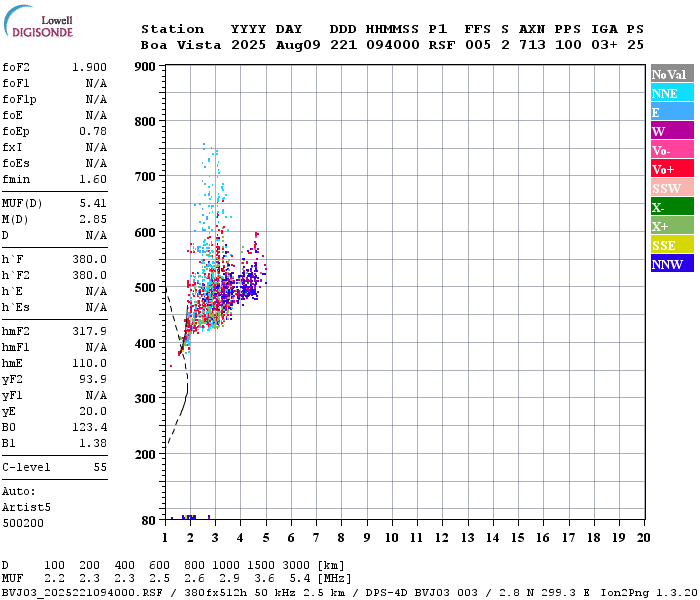Viewport: 700px width, 600px height.
Task: Click the IGA value 03+
Action: [x=604, y=46]
